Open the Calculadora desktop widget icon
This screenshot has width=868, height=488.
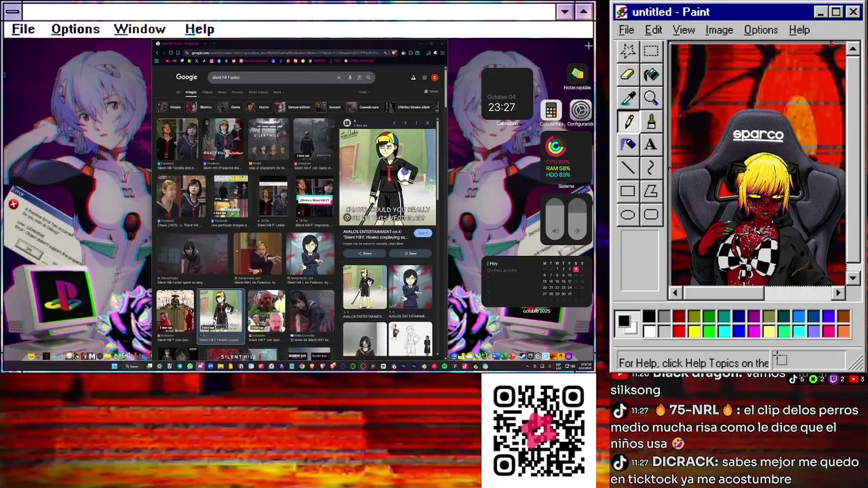click(x=551, y=110)
